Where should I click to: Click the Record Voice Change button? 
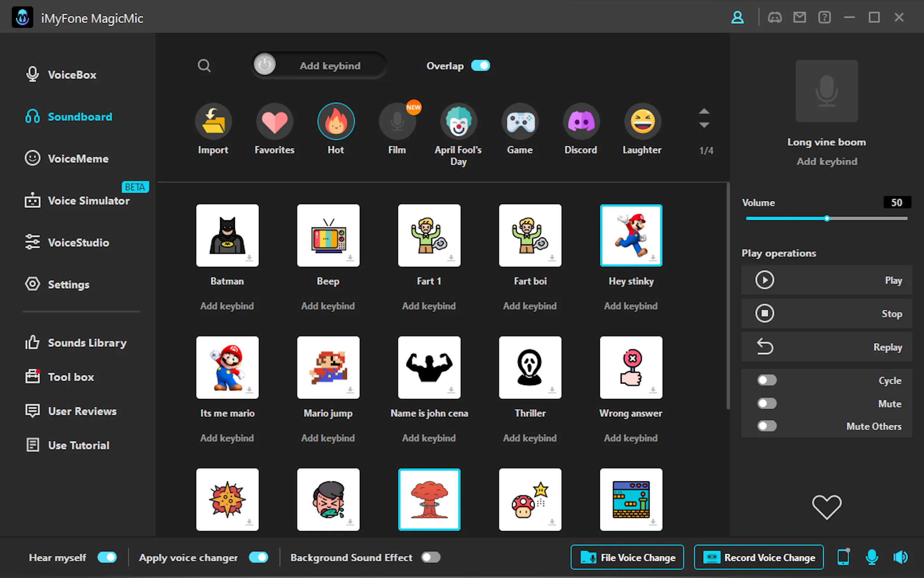pyautogui.click(x=758, y=557)
